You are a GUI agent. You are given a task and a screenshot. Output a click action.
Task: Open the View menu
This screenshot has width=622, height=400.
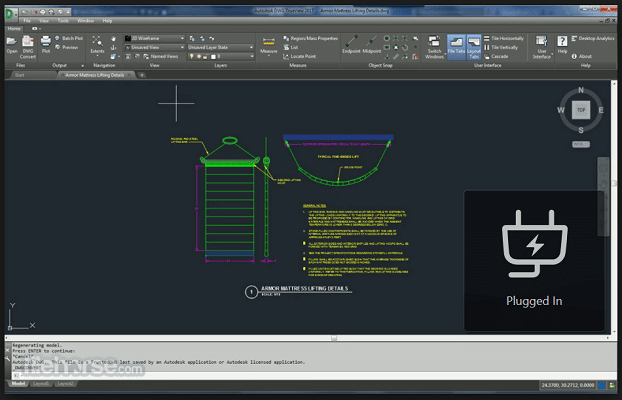point(44,21)
